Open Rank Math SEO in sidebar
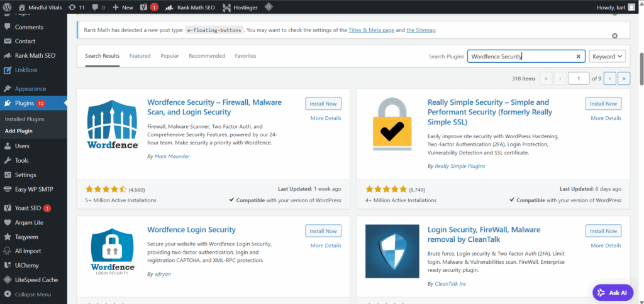The image size is (644, 304). click(34, 55)
